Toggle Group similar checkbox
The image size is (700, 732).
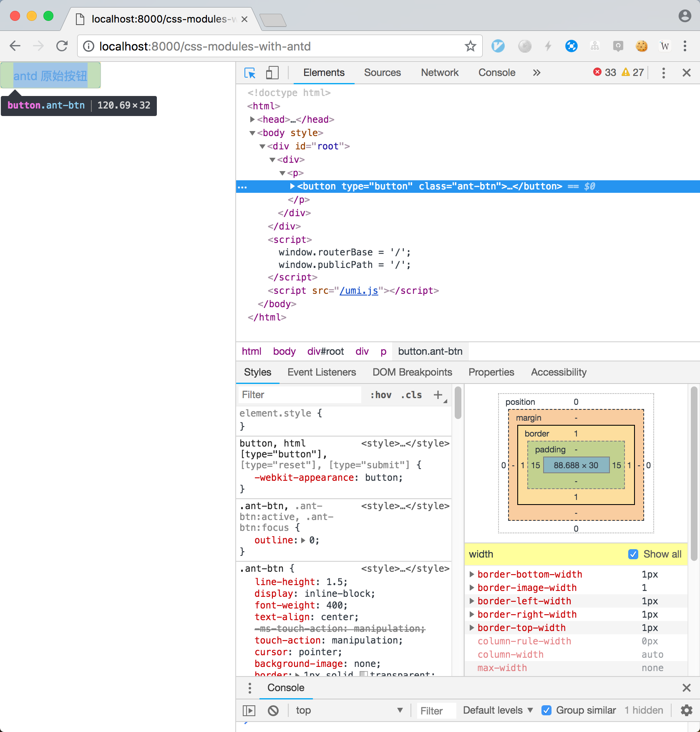546,710
